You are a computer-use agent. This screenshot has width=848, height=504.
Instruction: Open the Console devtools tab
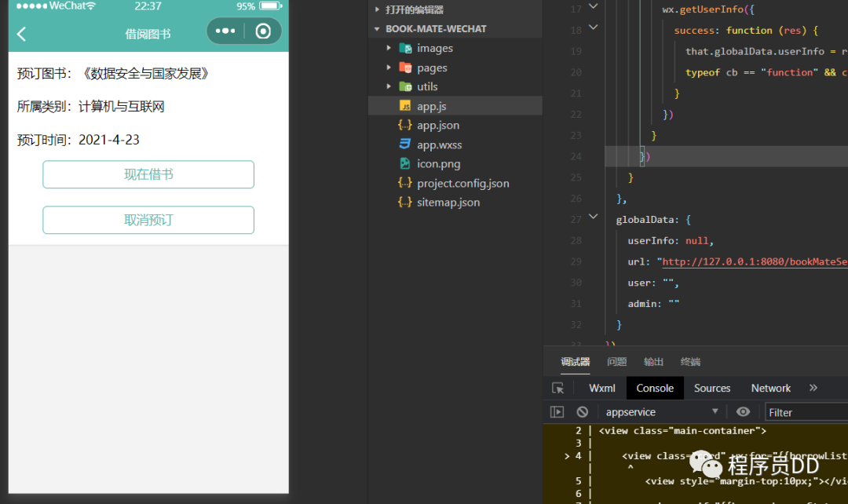pyautogui.click(x=655, y=389)
